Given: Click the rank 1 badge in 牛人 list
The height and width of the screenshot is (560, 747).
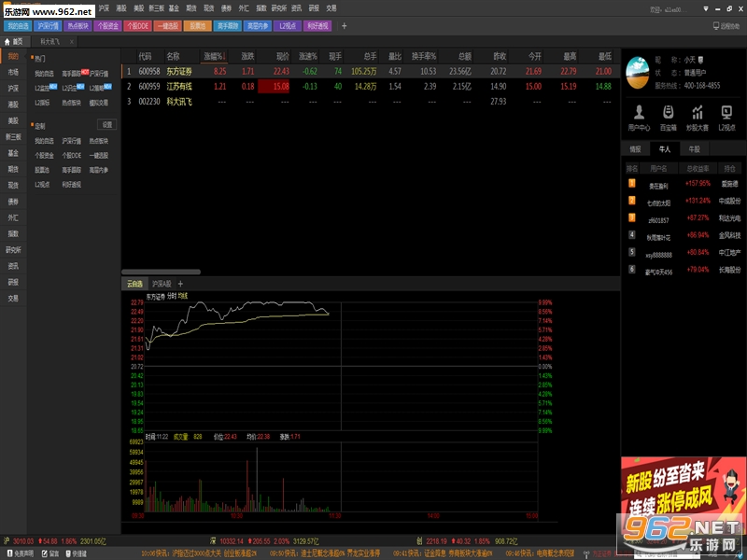Looking at the screenshot, I should pyautogui.click(x=632, y=183).
